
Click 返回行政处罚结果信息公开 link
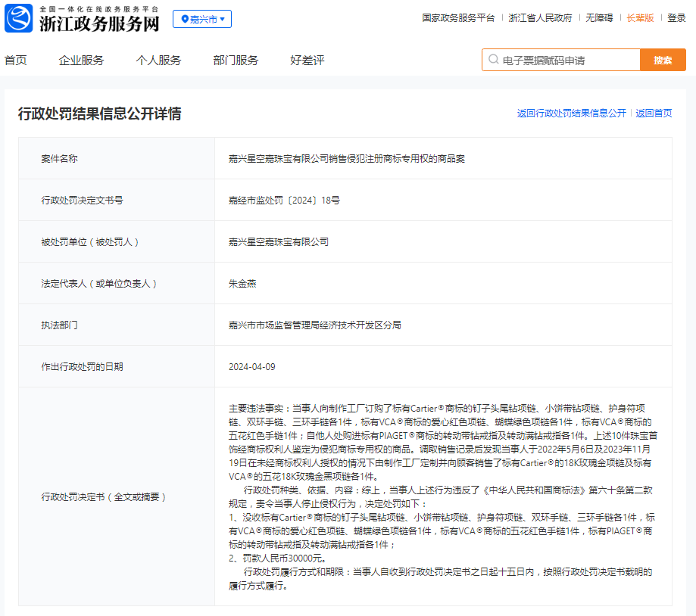pos(572,113)
